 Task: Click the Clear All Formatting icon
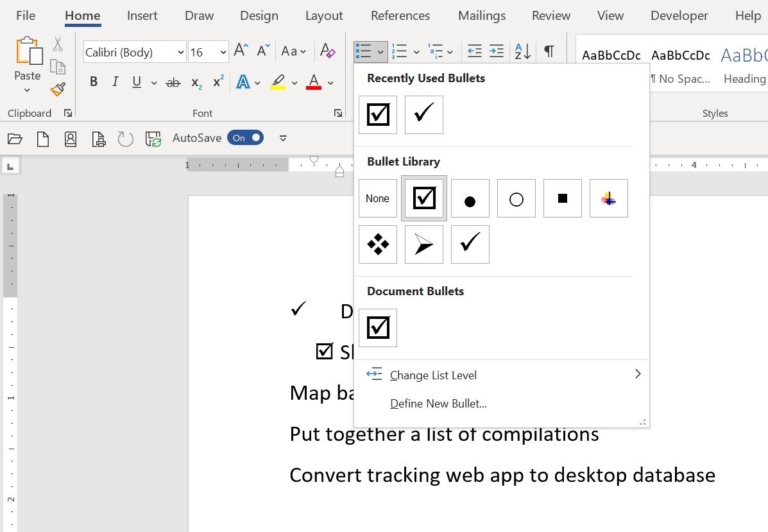pyautogui.click(x=327, y=51)
